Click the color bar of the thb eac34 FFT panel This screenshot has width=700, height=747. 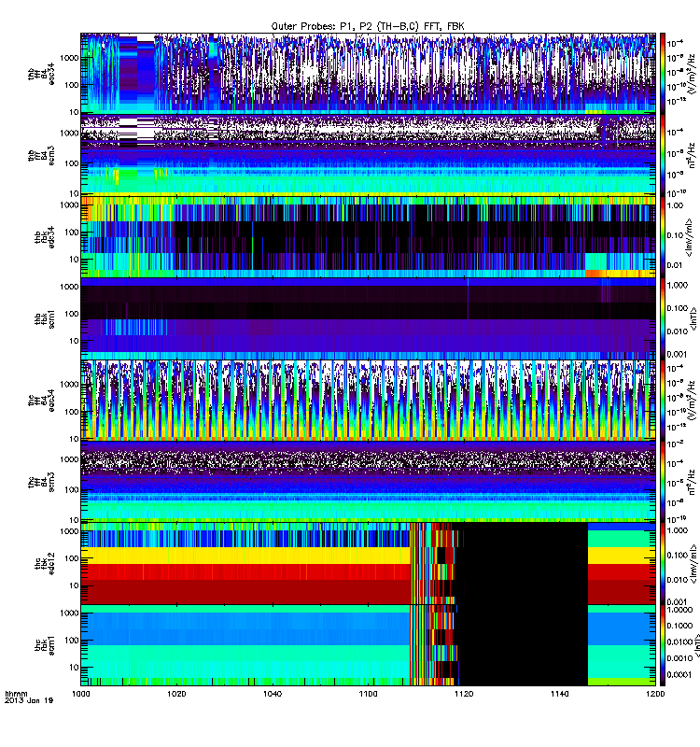click(x=663, y=74)
